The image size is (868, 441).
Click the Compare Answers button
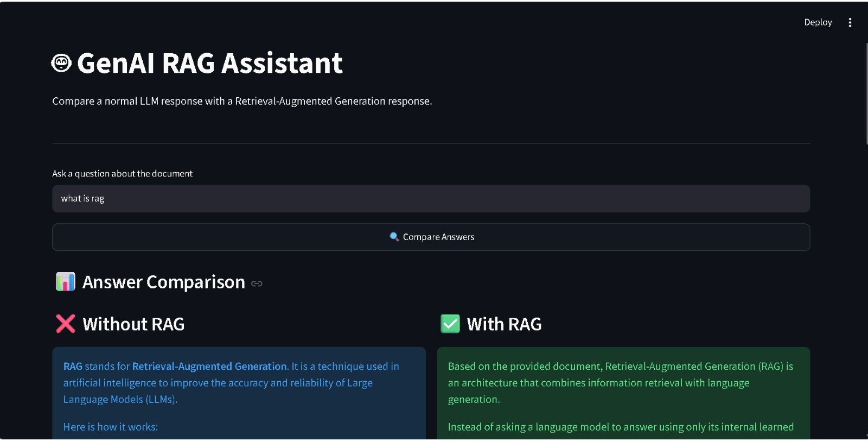click(431, 237)
